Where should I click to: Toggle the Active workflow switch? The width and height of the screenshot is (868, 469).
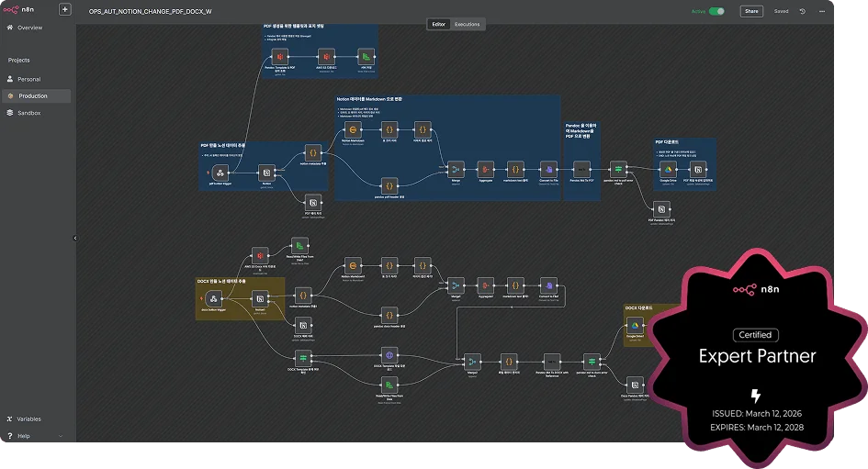716,11
